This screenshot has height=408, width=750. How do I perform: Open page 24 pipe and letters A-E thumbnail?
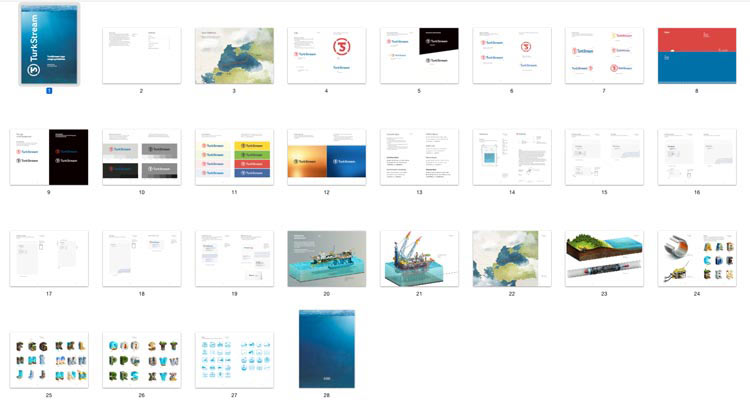coord(697,259)
